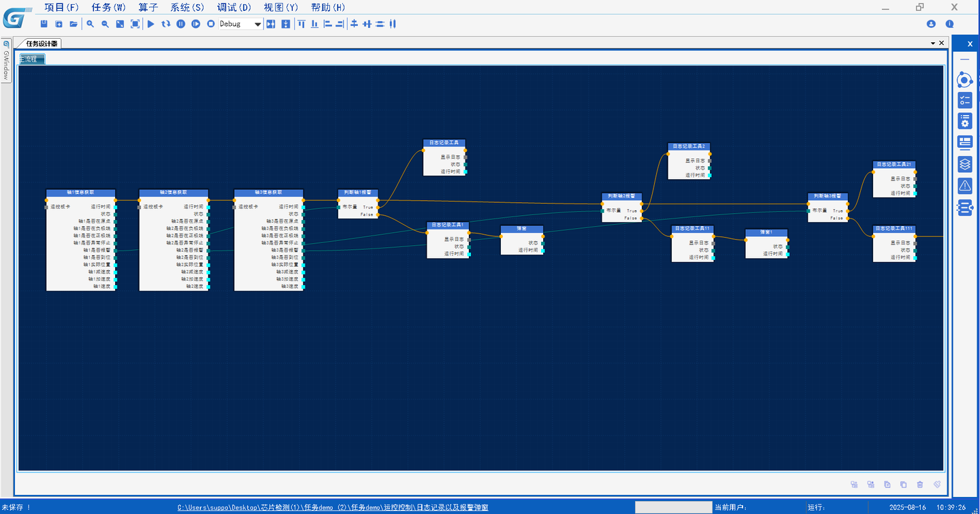Click the step-over icon right of Debug
Viewport: 980px width, 514px height.
[271, 24]
